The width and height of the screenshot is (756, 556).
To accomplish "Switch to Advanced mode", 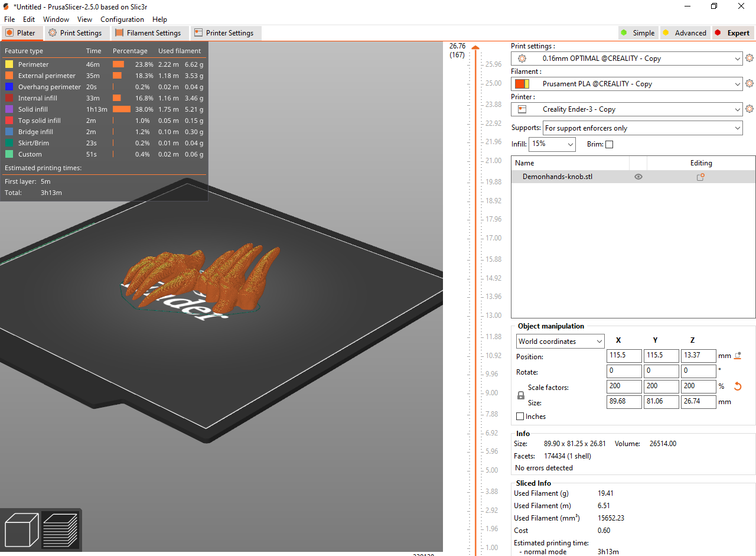I will point(685,33).
